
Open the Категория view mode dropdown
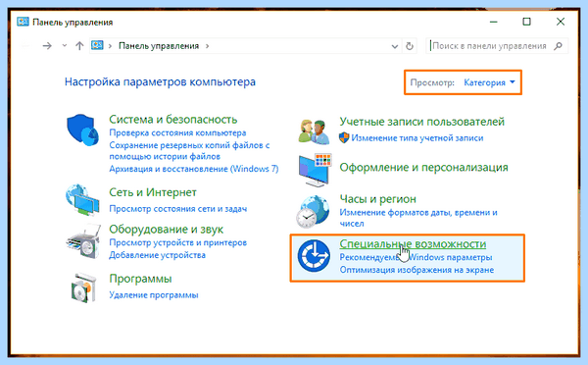(x=489, y=82)
